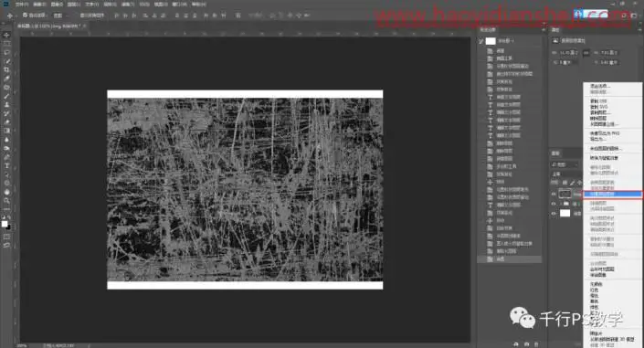Toggle the Auto-Select checkbox in options bar

25,16
